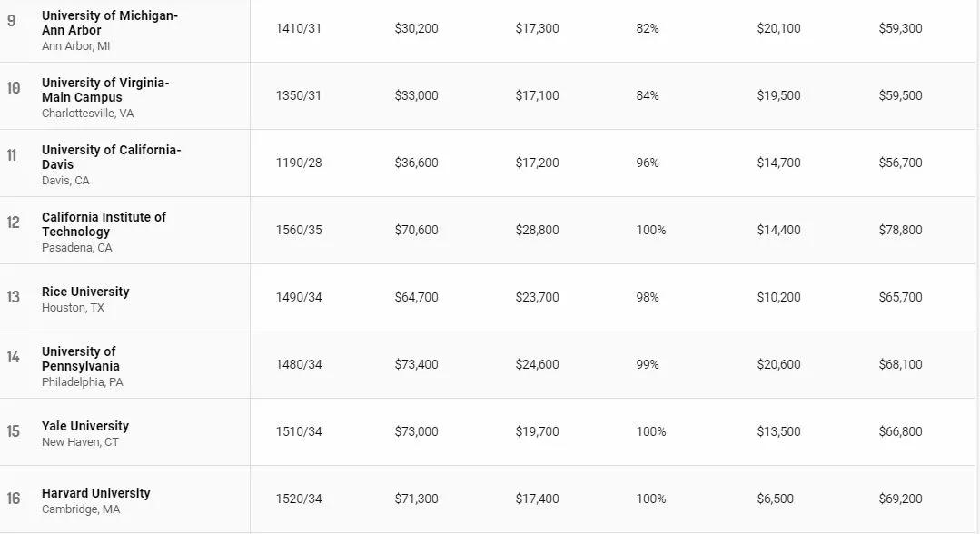Click the $78,800 value for Caltech
The image size is (980, 534).
900,230
